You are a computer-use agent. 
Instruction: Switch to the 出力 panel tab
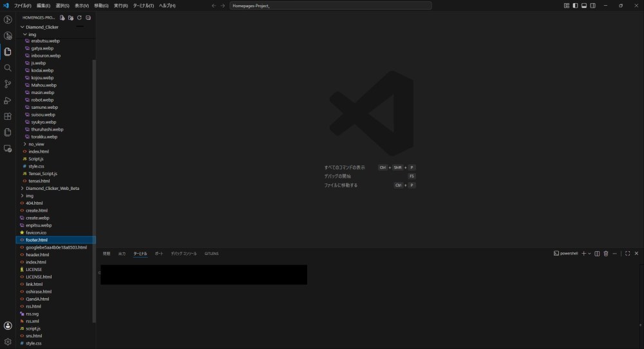(122, 254)
